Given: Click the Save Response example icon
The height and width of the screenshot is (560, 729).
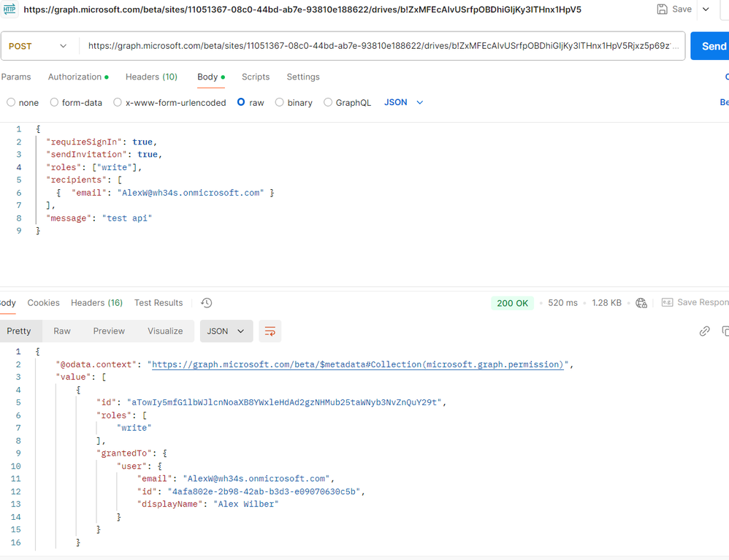Looking at the screenshot, I should click(667, 302).
